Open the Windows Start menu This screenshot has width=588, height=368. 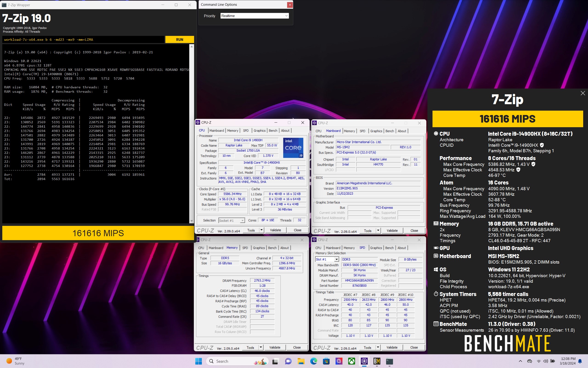[x=198, y=361]
